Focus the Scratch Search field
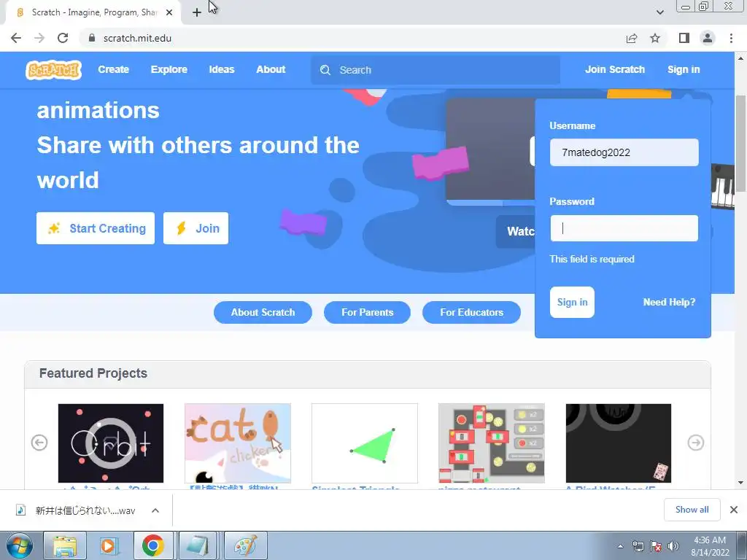The image size is (747, 560). pyautogui.click(x=436, y=70)
